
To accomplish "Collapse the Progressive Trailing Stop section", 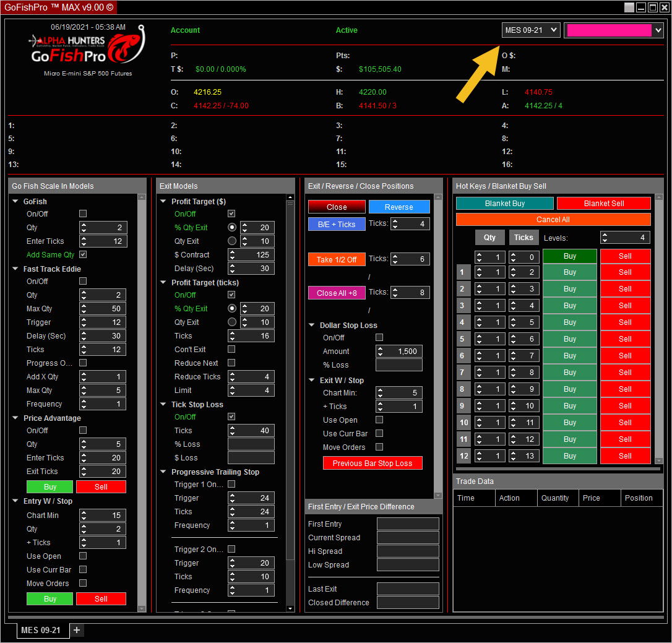I will (x=163, y=472).
